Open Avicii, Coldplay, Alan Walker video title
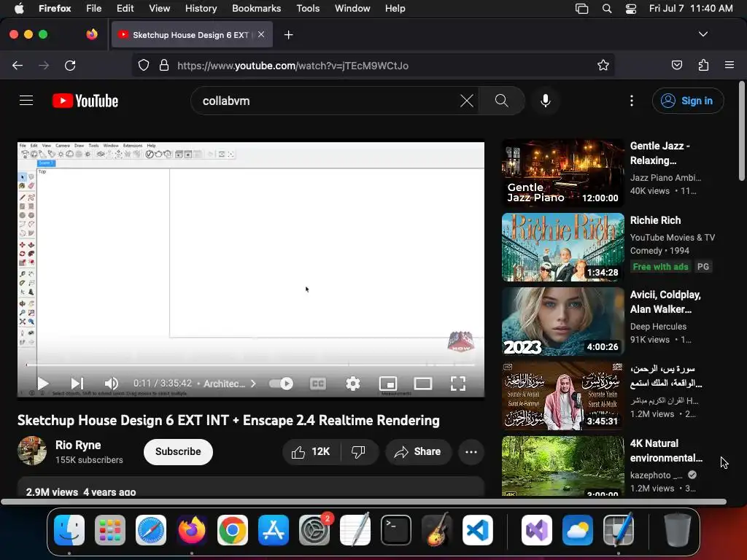Image resolution: width=747 pixels, height=560 pixels. [665, 302]
